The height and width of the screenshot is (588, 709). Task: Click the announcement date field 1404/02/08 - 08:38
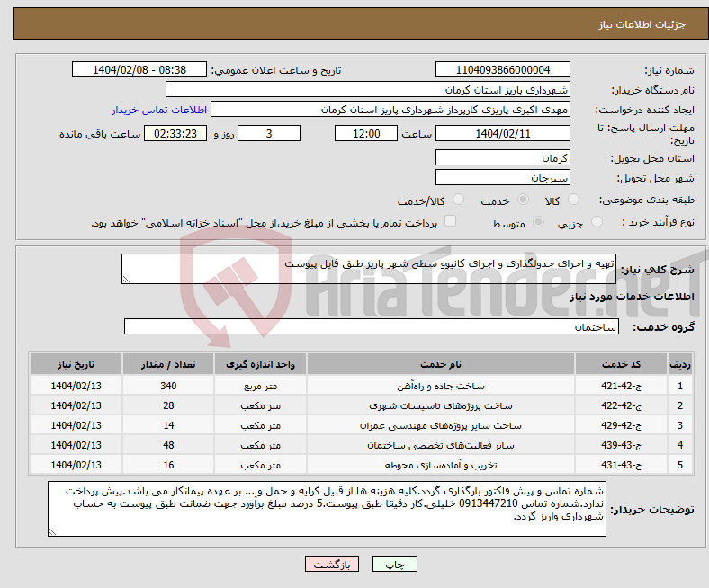(x=139, y=69)
